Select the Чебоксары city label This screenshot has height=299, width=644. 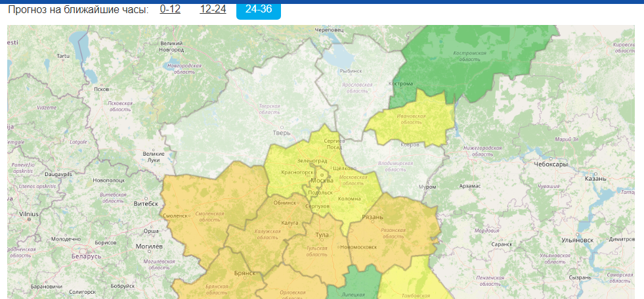(551, 164)
